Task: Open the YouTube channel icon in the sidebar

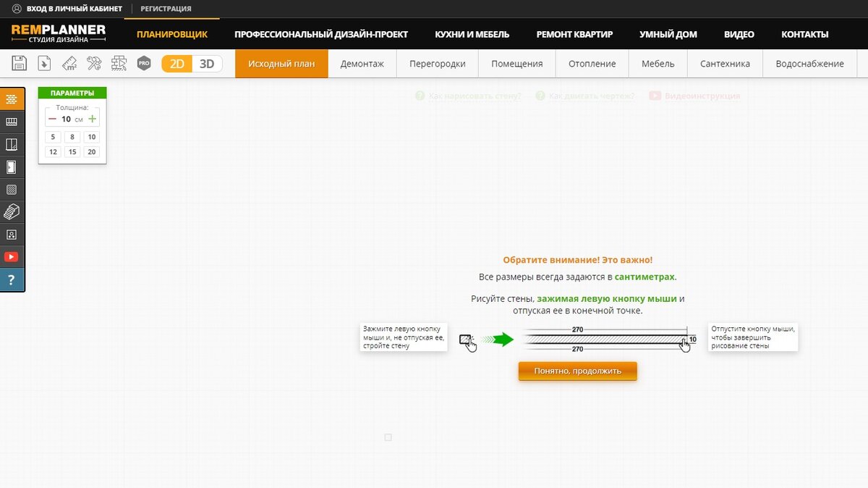Action: tap(12, 256)
